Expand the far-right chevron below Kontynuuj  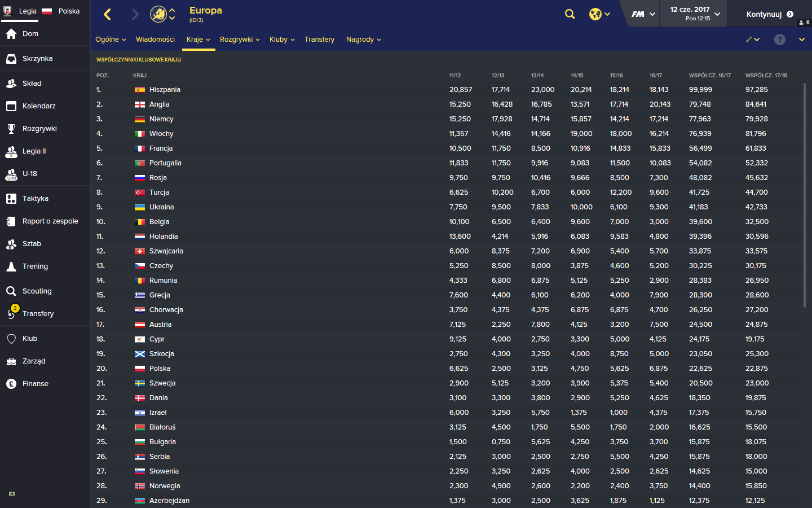[801, 40]
